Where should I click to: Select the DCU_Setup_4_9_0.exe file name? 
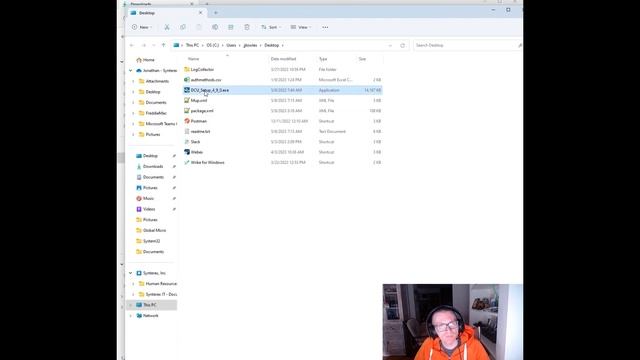pos(210,90)
